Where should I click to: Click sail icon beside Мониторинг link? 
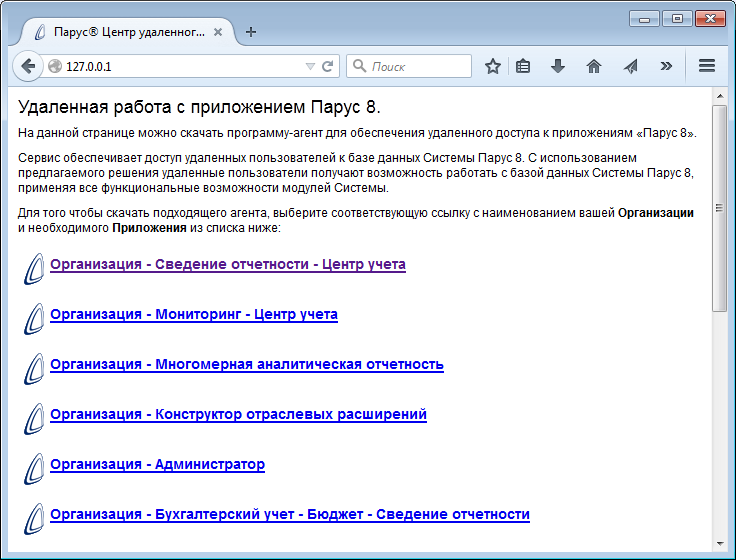click(x=34, y=319)
